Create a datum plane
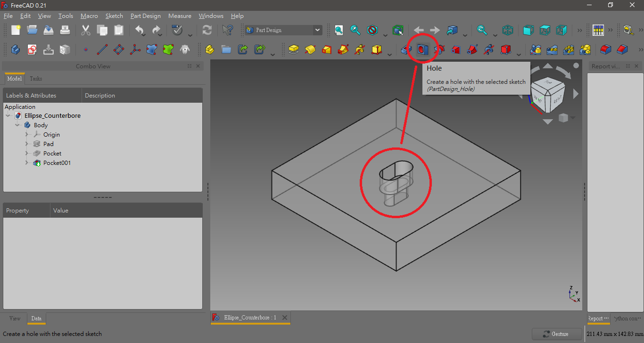This screenshot has width=644, height=343. click(120, 49)
